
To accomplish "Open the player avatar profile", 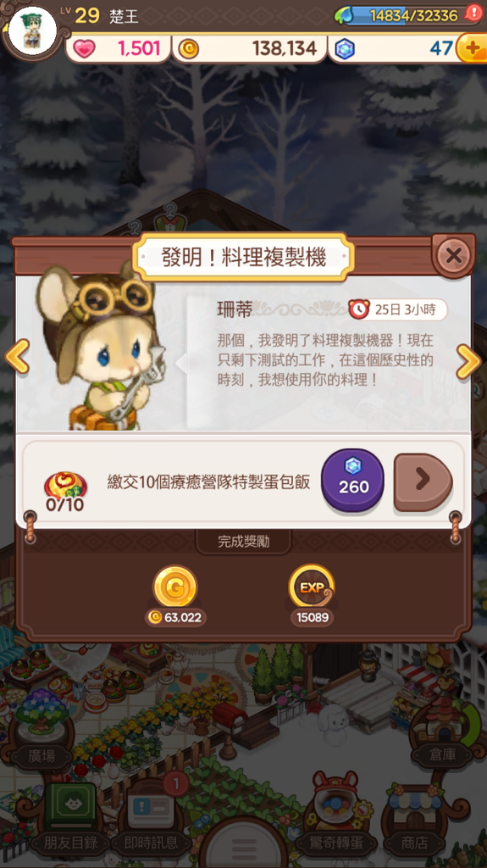I will click(33, 31).
